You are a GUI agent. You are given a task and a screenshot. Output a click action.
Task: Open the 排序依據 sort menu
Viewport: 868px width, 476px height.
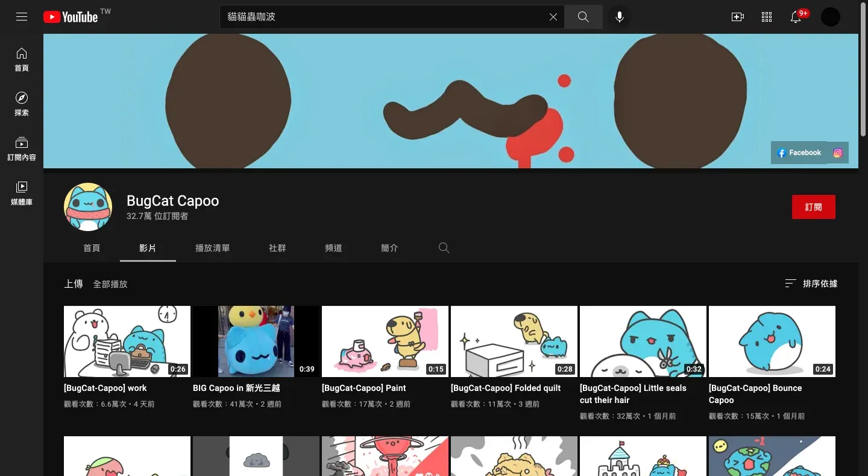point(811,284)
